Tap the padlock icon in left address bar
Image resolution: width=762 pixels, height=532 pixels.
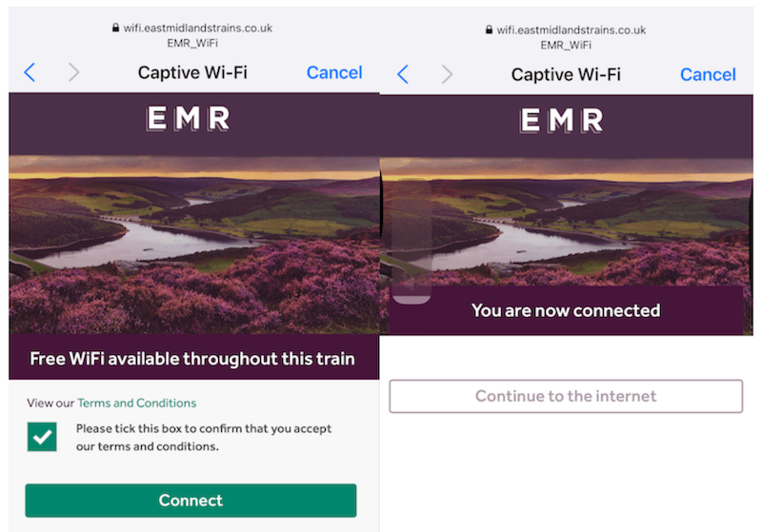(x=115, y=28)
